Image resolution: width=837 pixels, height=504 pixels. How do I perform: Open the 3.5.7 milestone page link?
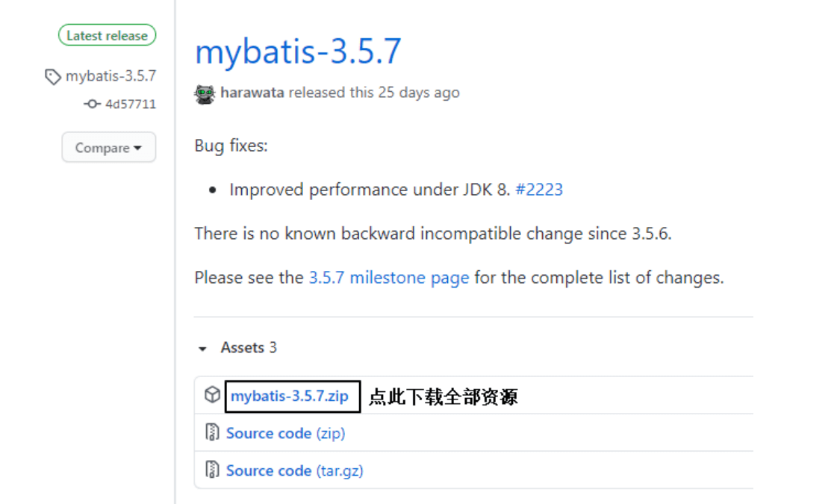pyautogui.click(x=389, y=279)
